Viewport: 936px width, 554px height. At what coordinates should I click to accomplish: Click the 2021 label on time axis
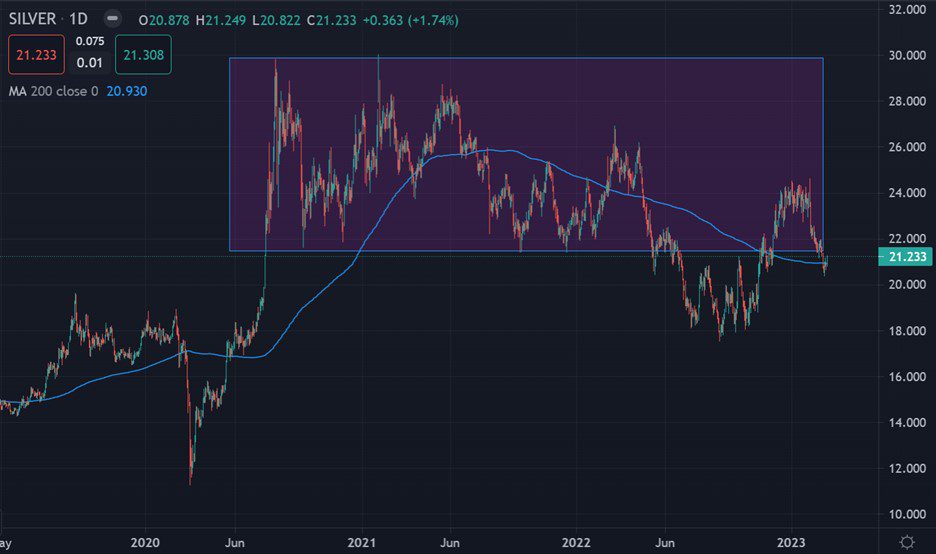[x=362, y=543]
